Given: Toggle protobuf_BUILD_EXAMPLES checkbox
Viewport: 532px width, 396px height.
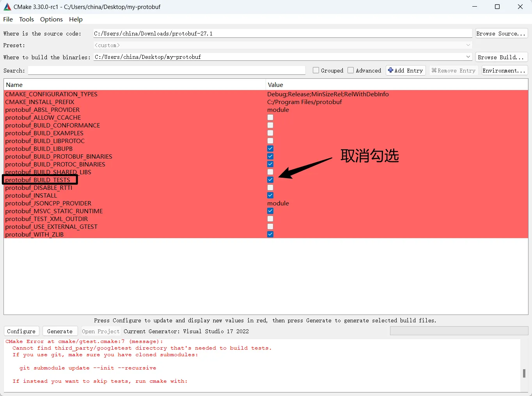Looking at the screenshot, I should [x=270, y=133].
